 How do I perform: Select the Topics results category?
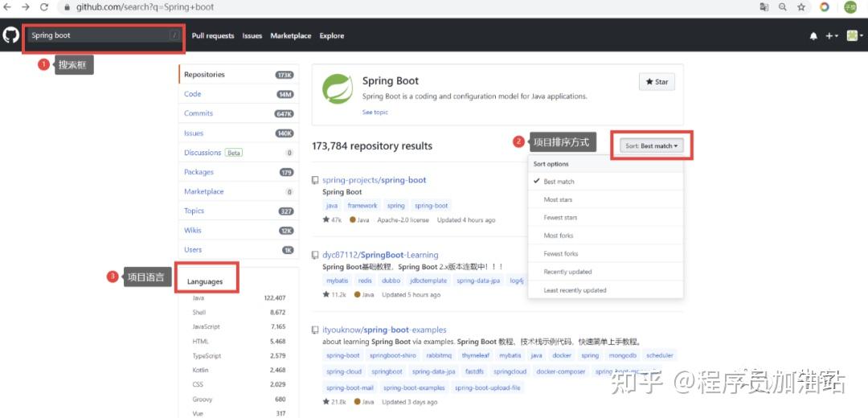point(239,211)
